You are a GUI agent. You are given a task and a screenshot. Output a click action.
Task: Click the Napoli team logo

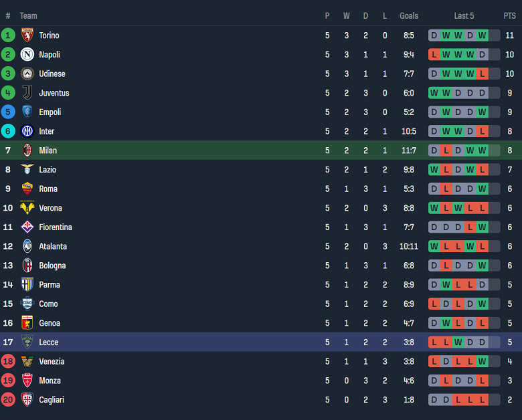[x=27, y=55]
